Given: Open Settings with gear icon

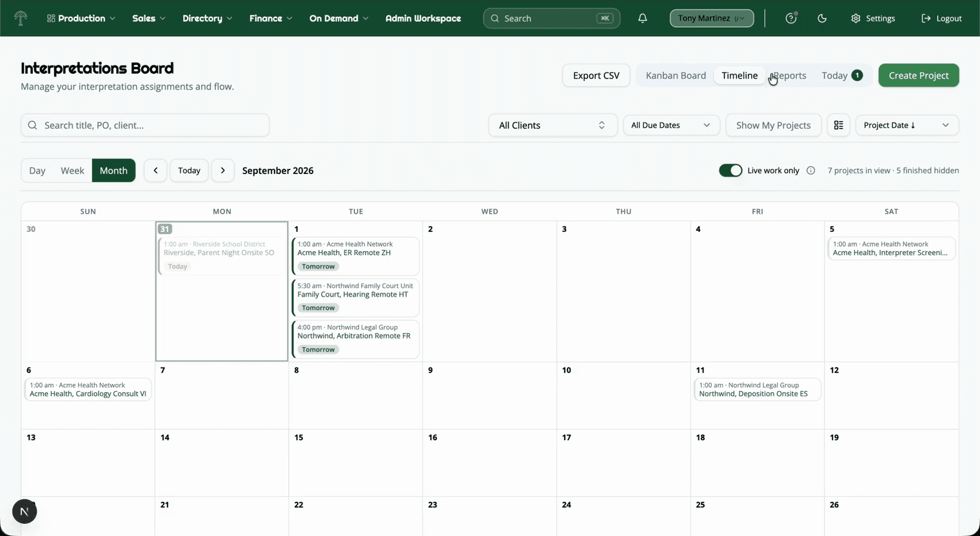Looking at the screenshot, I should click(873, 18).
